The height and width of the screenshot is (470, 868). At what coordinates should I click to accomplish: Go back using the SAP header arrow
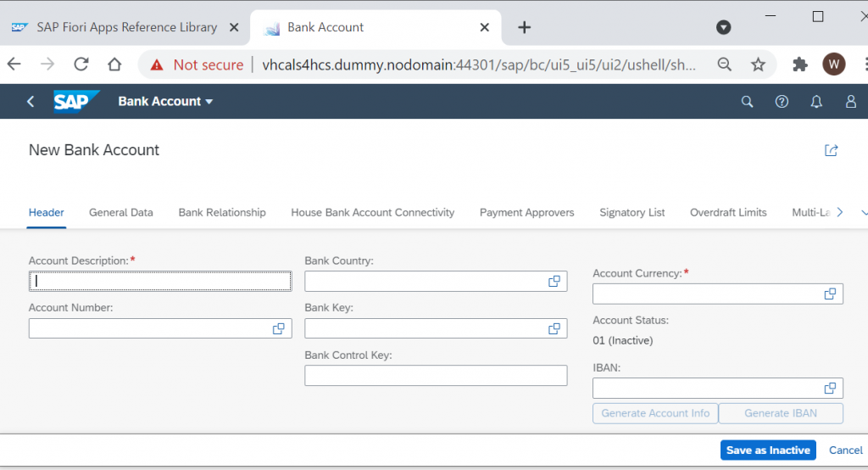click(31, 102)
